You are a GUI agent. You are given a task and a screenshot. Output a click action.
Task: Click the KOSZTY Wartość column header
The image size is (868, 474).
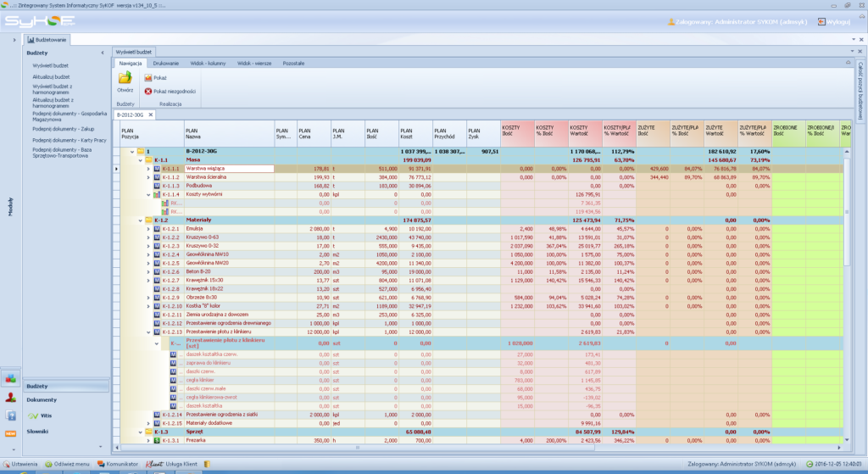(585, 133)
